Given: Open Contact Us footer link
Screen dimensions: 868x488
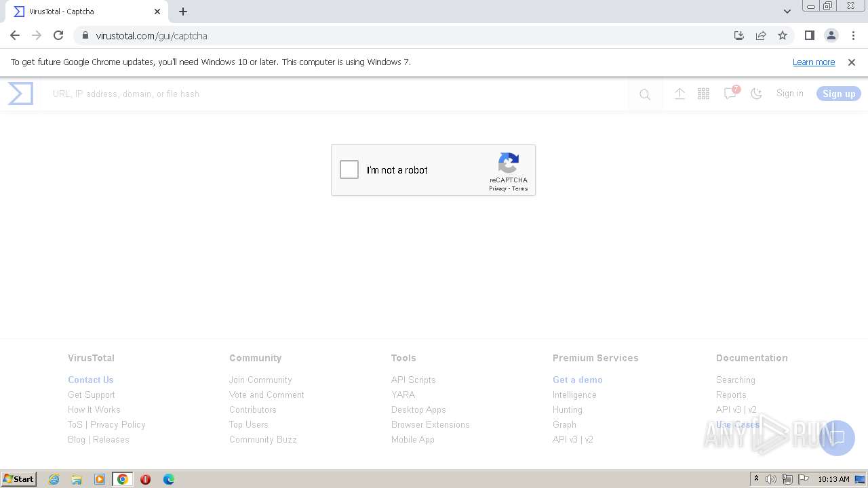Looking at the screenshot, I should click(x=91, y=380).
